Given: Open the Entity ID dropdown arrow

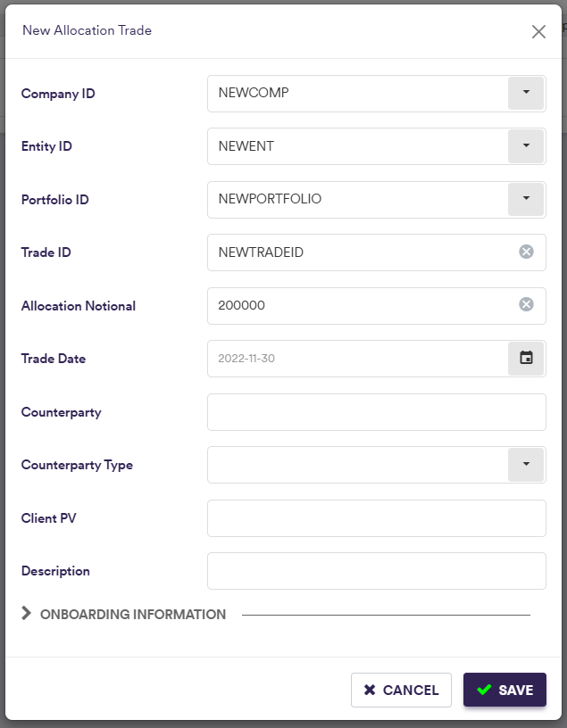Looking at the screenshot, I should pyautogui.click(x=526, y=146).
